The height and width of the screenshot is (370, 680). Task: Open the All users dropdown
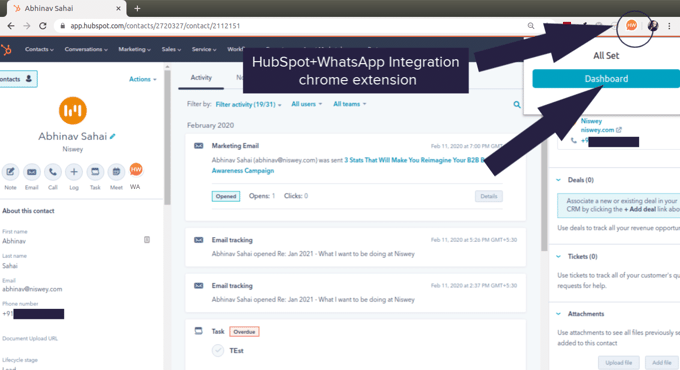(307, 104)
